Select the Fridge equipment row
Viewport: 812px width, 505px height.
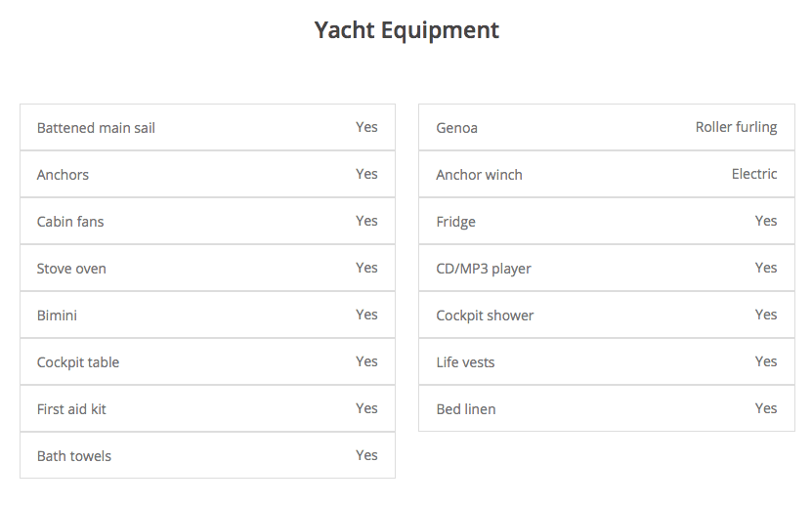(606, 222)
